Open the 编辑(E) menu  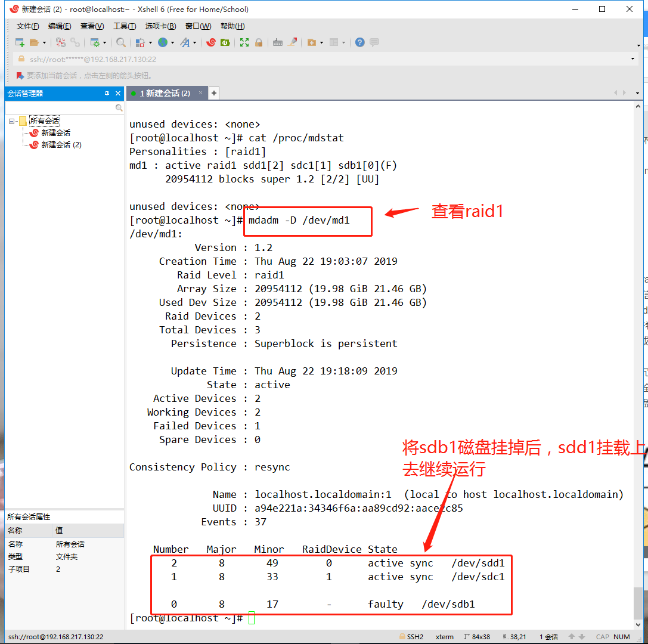pyautogui.click(x=60, y=26)
